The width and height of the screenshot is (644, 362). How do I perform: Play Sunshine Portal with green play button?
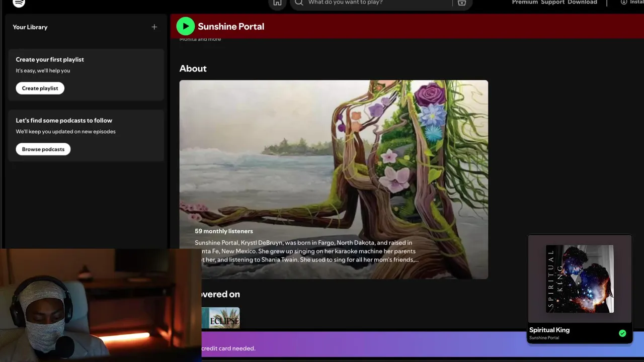pos(186,26)
